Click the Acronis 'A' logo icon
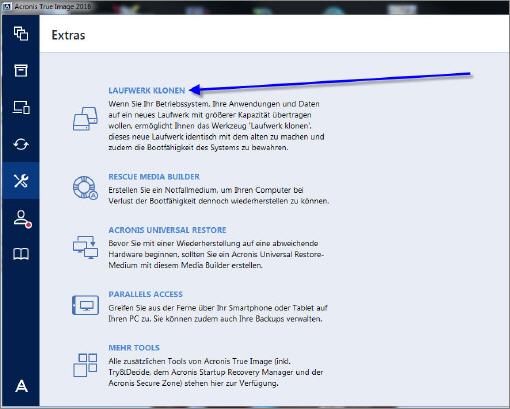 21,386
